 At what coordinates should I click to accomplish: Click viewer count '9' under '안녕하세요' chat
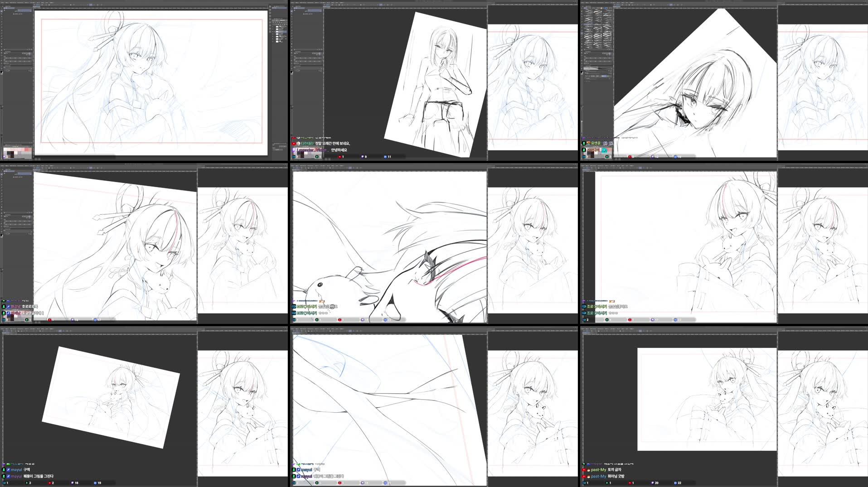click(365, 157)
